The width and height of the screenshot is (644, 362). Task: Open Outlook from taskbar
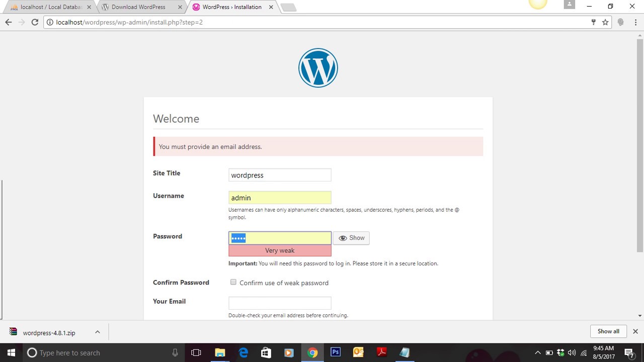(x=358, y=352)
